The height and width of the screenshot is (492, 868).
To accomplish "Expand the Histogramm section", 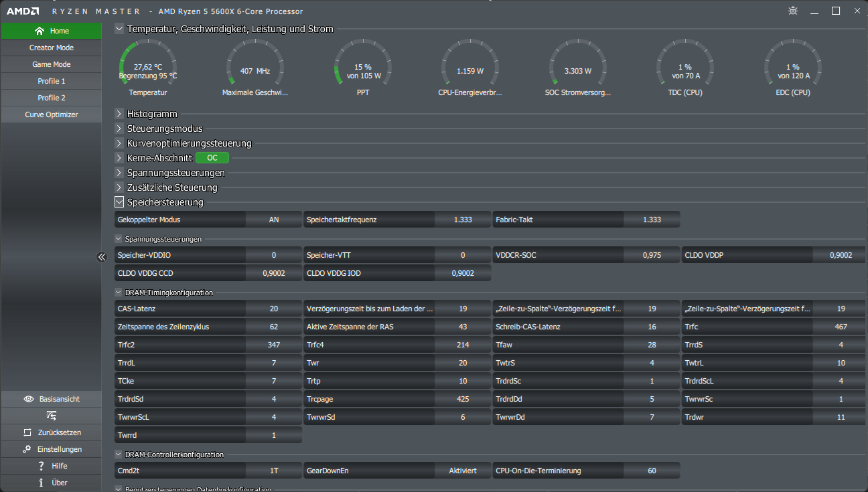I will click(119, 114).
